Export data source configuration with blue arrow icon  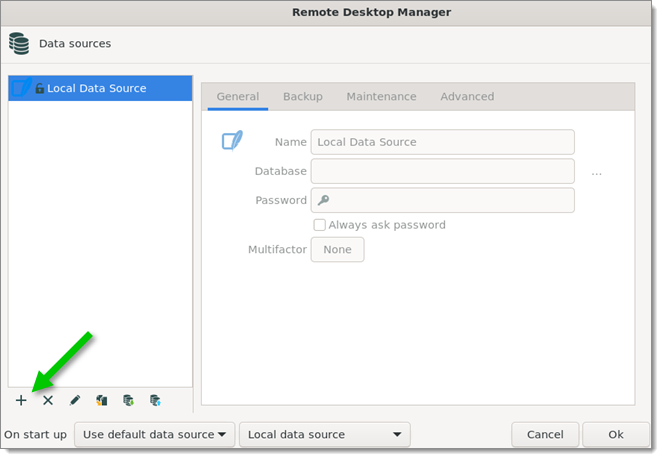[155, 400]
